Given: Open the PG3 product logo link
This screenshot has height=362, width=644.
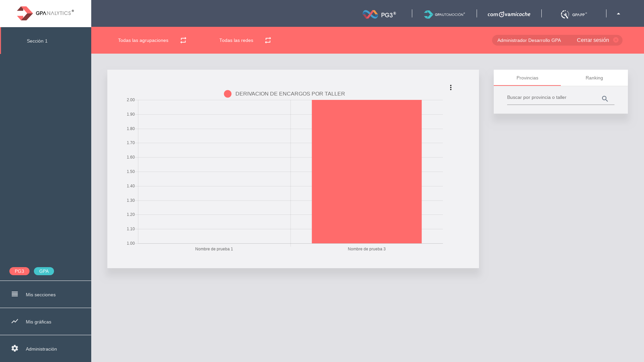Looking at the screenshot, I should [x=379, y=14].
